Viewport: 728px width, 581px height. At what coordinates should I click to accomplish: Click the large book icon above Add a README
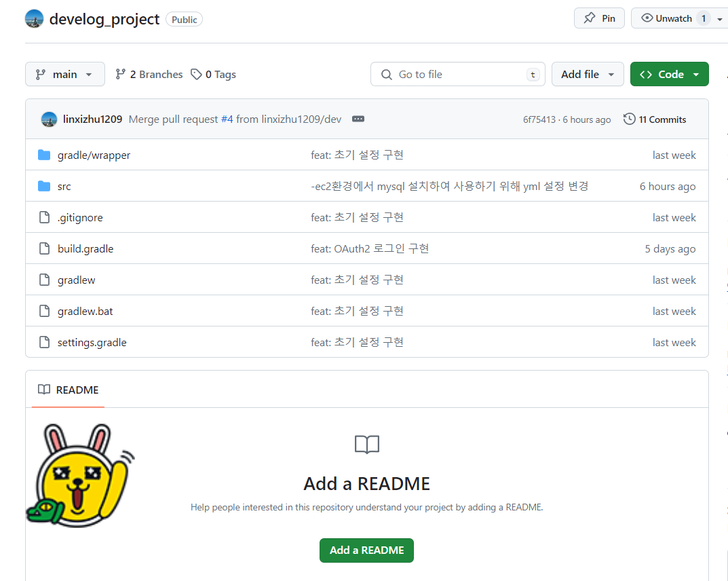point(367,445)
